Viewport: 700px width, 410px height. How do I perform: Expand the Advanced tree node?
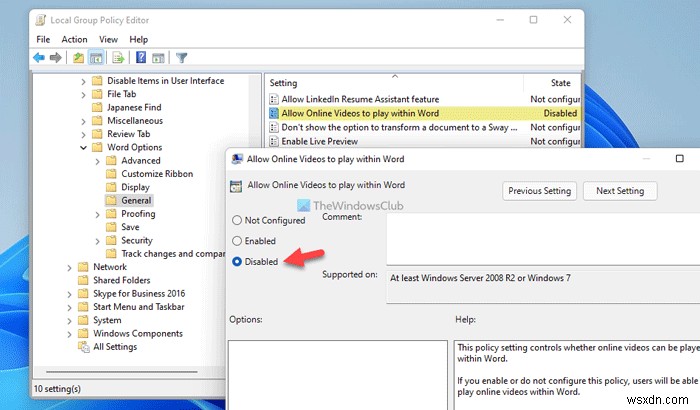[97, 161]
